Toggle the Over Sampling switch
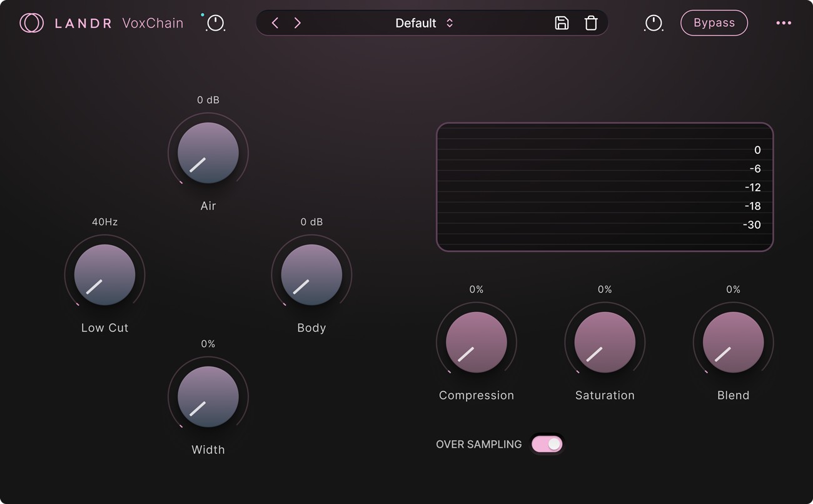 pyautogui.click(x=547, y=444)
